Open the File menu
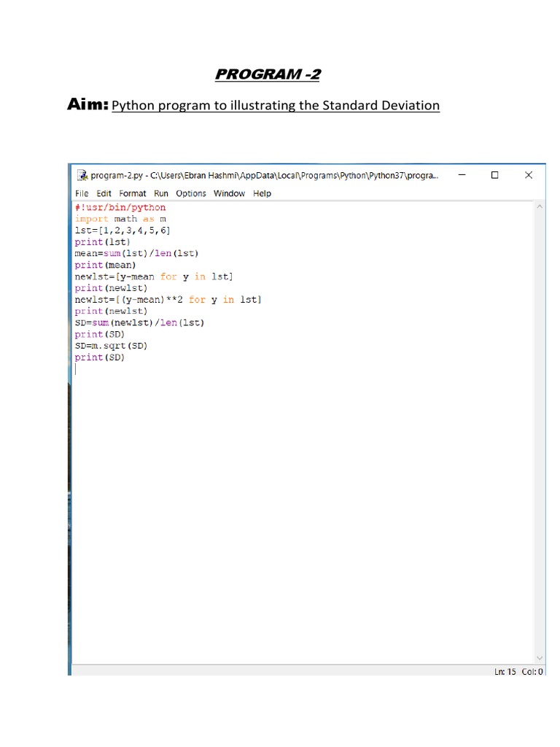Screen dimensions: 560x747 pyautogui.click(x=82, y=193)
